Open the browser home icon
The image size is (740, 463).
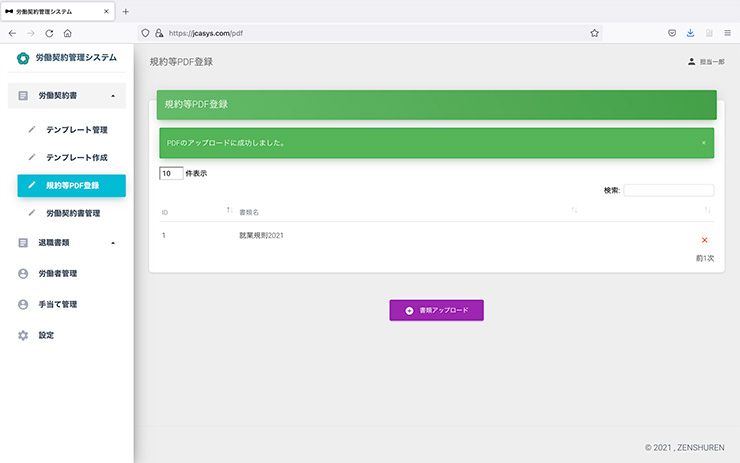67,33
